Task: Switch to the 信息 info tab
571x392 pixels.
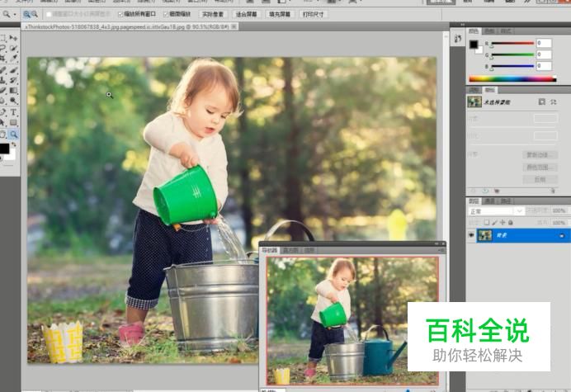Action: pos(309,251)
